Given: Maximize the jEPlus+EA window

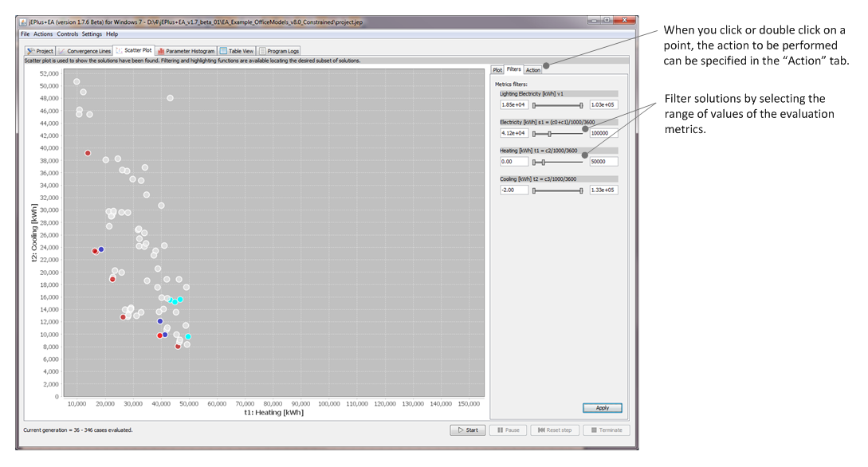Looking at the screenshot, I should (607, 21).
